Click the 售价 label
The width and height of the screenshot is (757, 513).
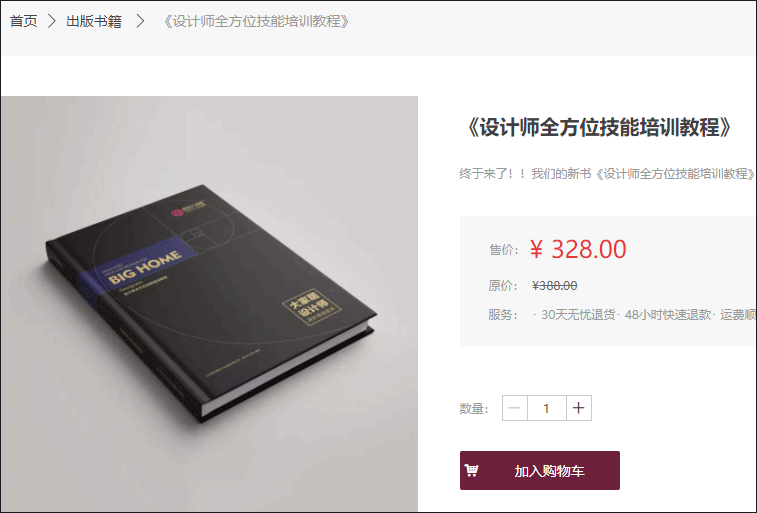click(504, 250)
